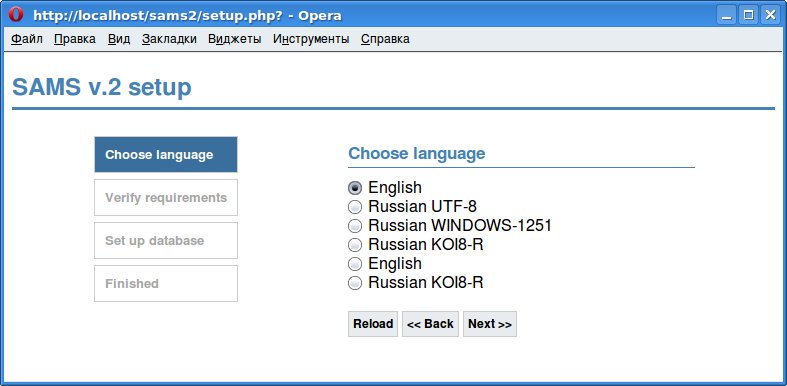This screenshot has height=386, width=787.
Task: Maximize the Opera browser window
Action: [x=748, y=16]
